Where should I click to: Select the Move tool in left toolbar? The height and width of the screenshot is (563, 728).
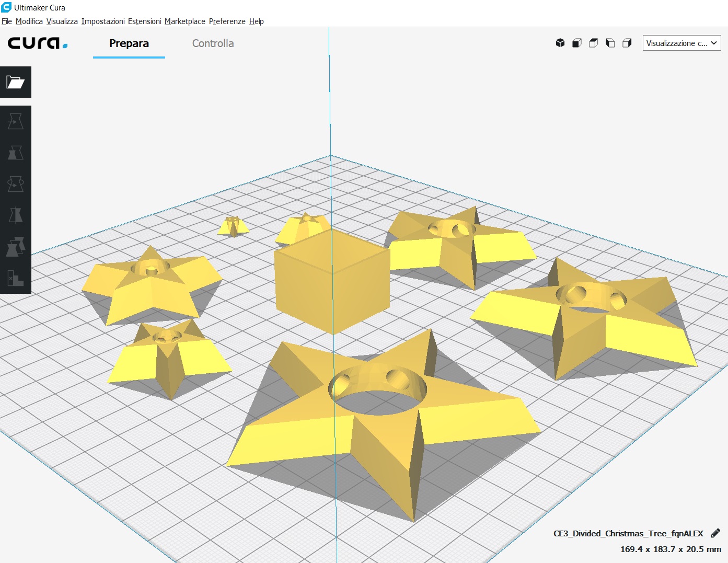click(16, 121)
